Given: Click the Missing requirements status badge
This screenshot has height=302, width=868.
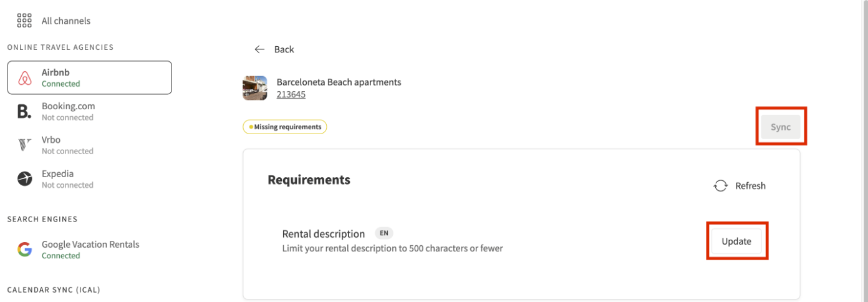Looking at the screenshot, I should point(285,127).
